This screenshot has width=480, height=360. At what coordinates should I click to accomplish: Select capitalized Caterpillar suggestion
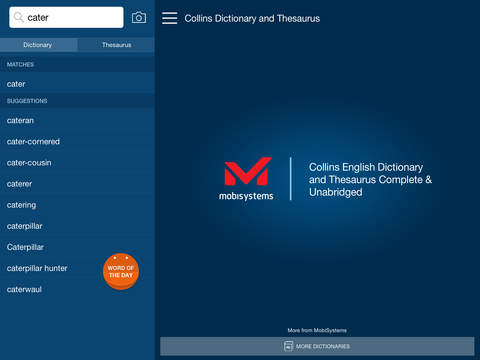[x=77, y=247]
